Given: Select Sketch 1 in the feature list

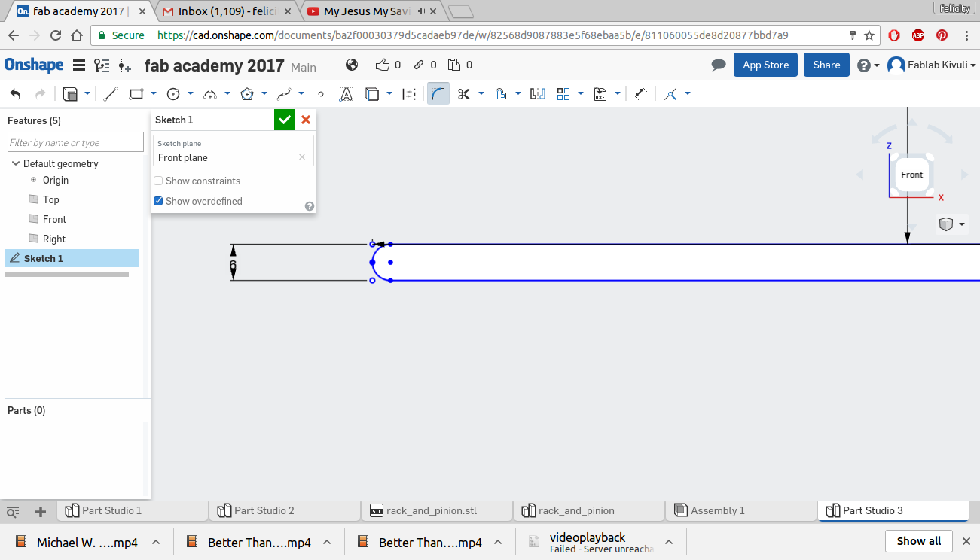Looking at the screenshot, I should [72, 258].
